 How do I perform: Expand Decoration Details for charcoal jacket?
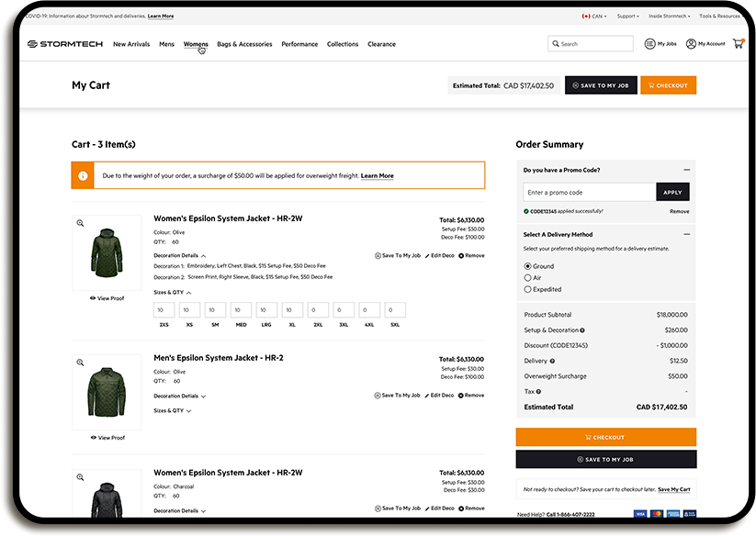tap(180, 511)
